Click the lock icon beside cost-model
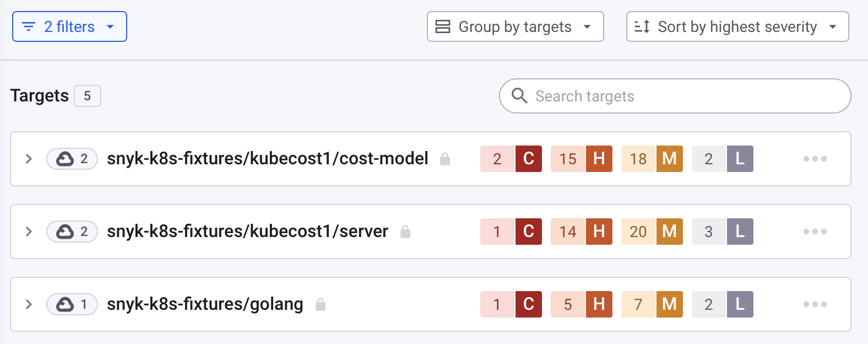The height and width of the screenshot is (344, 868). point(445,159)
